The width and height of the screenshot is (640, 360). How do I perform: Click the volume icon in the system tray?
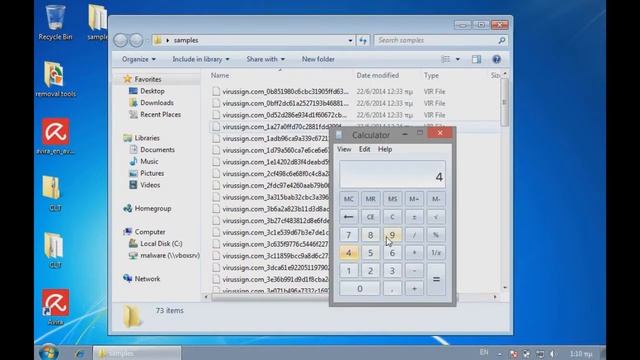pyautogui.click(x=552, y=354)
